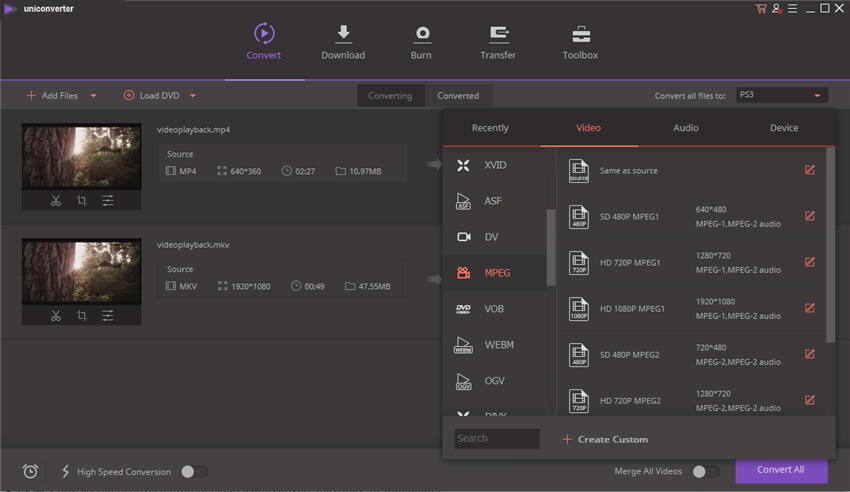The image size is (850, 492).
Task: Click the preset list scrollbar
Action: pyautogui.click(x=830, y=245)
